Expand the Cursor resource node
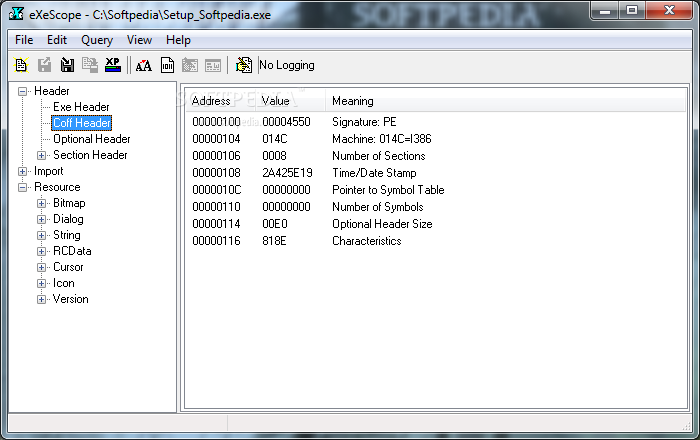Image resolution: width=700 pixels, height=440 pixels. pos(41,267)
